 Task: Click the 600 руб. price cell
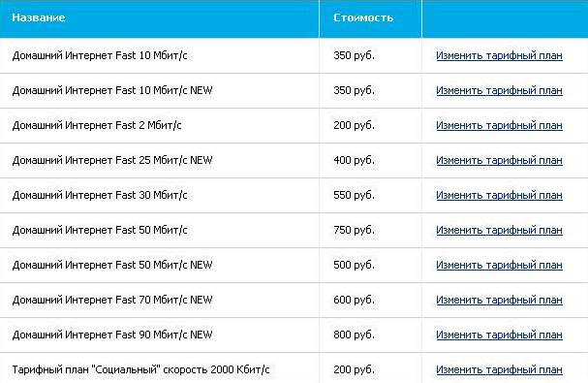pyautogui.click(x=354, y=300)
